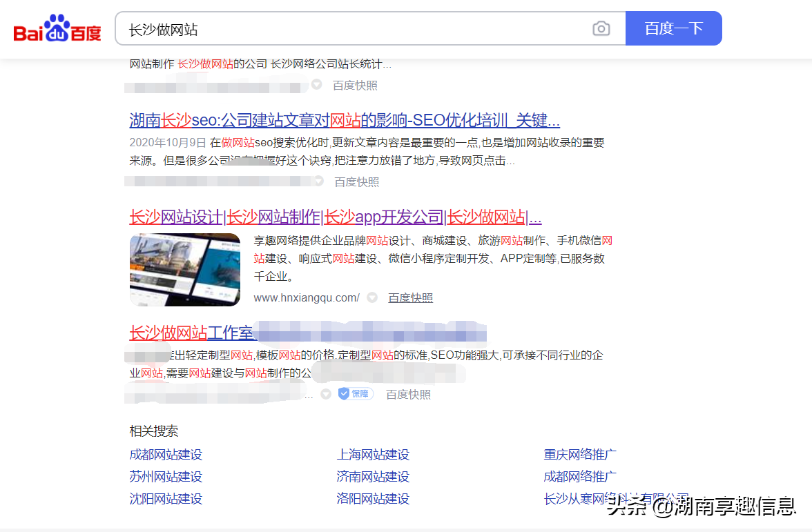The image size is (812, 532).
Task: Expand dropdown arrow under 湖南长沙seo result
Action: (319, 181)
